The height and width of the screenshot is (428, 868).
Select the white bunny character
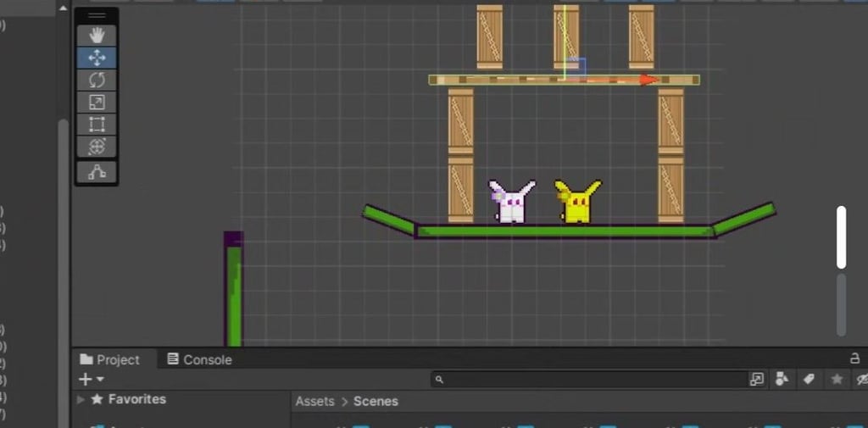coord(511,202)
